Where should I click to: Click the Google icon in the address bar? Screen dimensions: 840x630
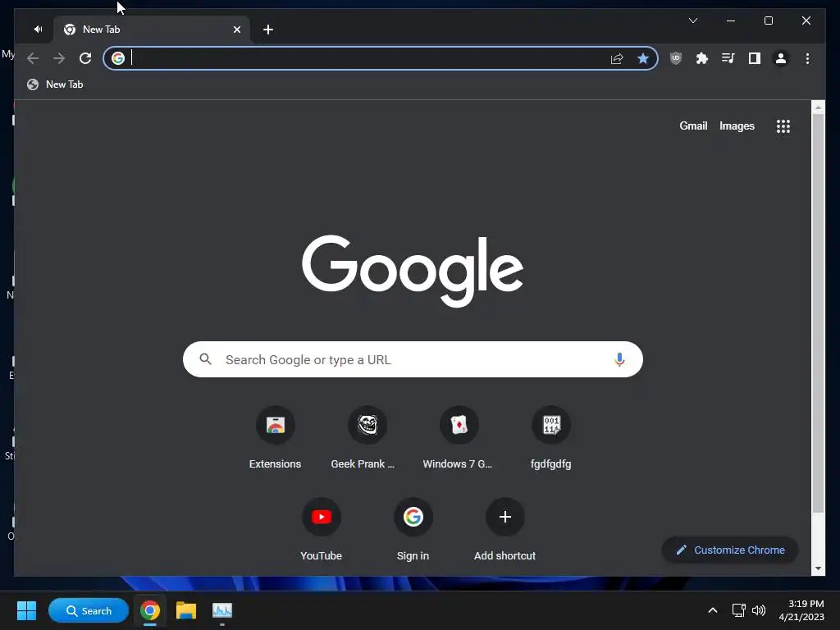coord(118,58)
